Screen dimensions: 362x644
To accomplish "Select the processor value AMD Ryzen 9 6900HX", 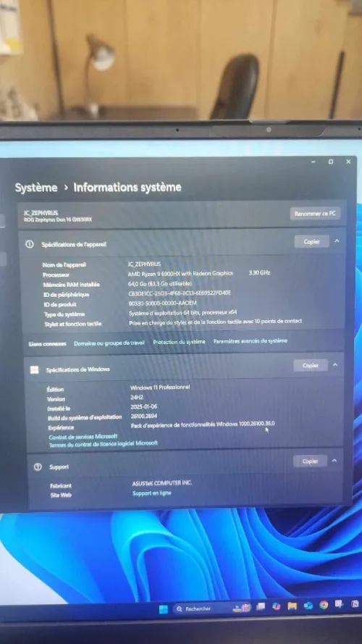I will click(180, 274).
